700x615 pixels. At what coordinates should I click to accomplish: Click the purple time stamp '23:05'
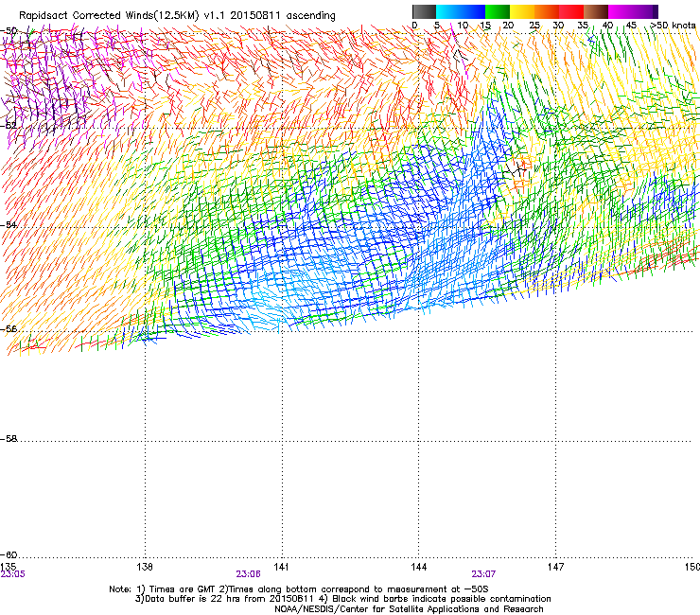(13, 574)
